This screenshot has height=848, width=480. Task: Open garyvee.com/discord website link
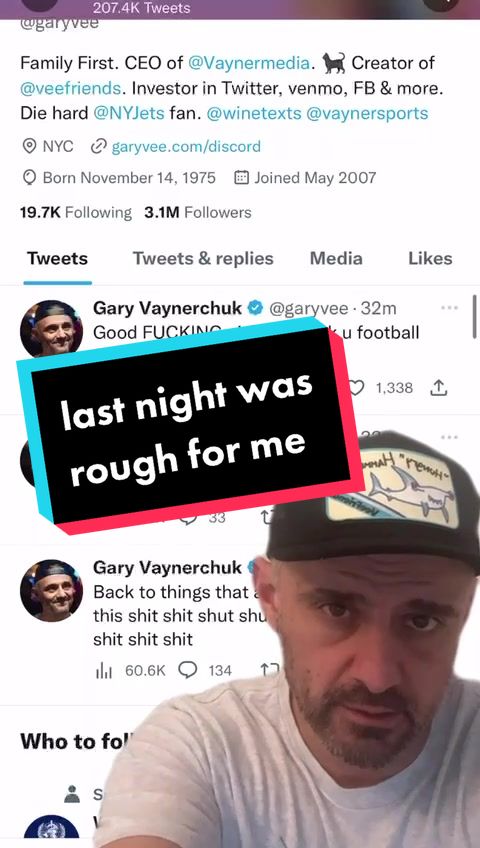point(186,147)
